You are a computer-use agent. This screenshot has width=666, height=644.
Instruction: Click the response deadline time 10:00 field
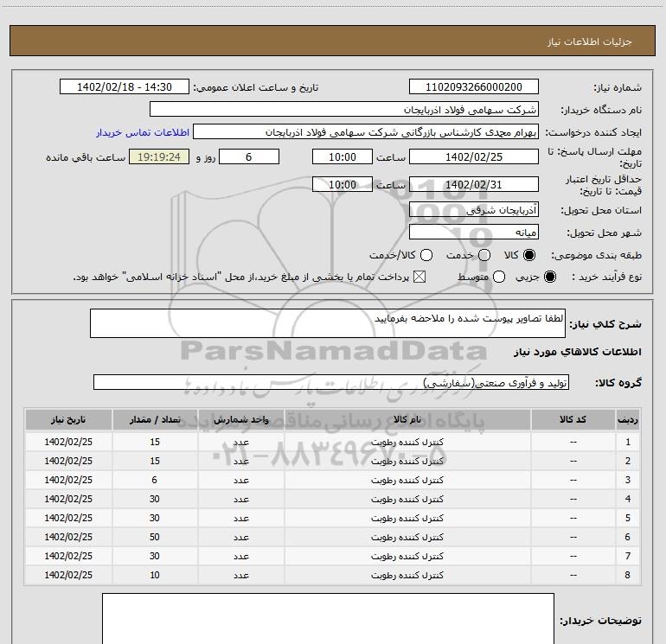[x=343, y=156]
